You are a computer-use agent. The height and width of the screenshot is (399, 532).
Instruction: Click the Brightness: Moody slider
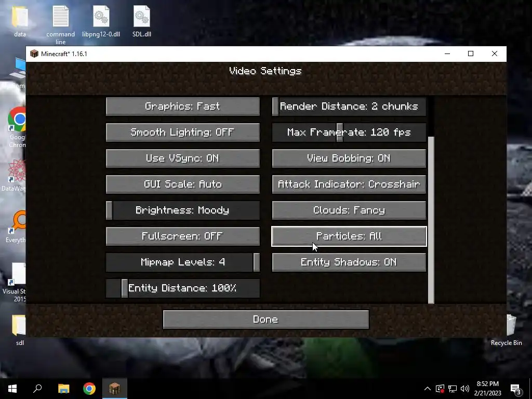pyautogui.click(x=182, y=210)
